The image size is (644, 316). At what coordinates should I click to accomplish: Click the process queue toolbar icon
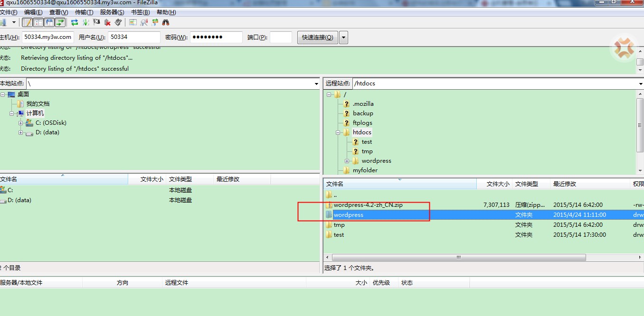pos(86,22)
